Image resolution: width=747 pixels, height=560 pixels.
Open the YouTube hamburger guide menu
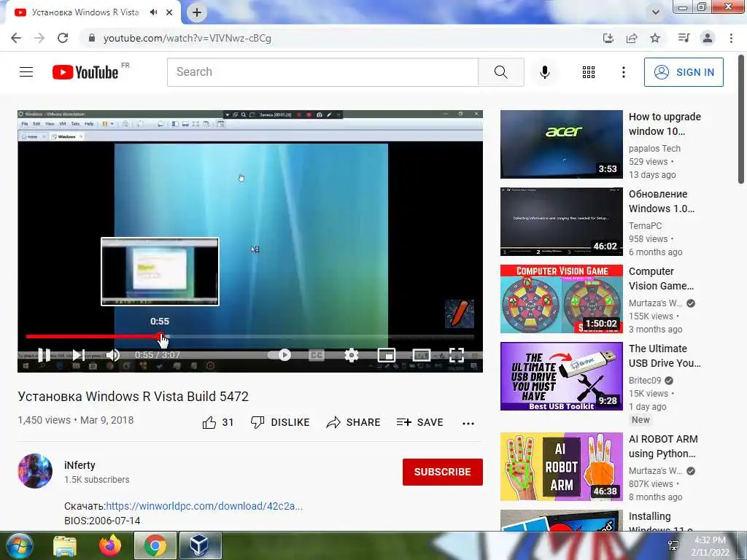point(26,72)
